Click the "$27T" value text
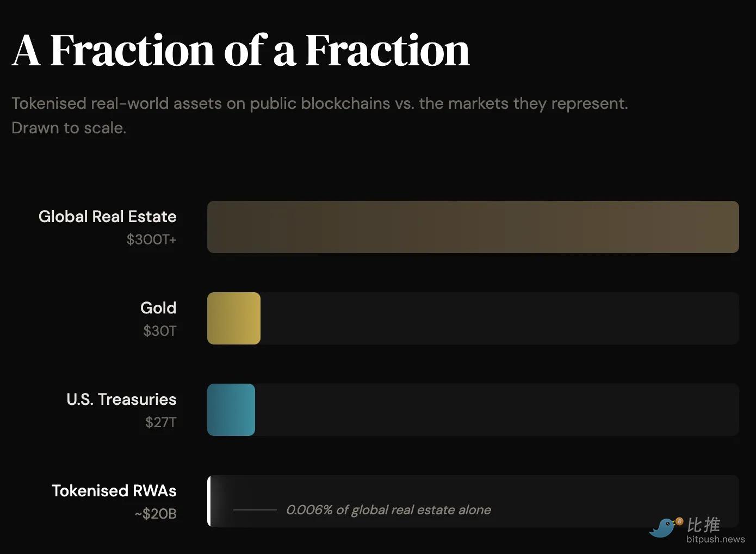Image resolution: width=756 pixels, height=554 pixels. pyautogui.click(x=160, y=422)
